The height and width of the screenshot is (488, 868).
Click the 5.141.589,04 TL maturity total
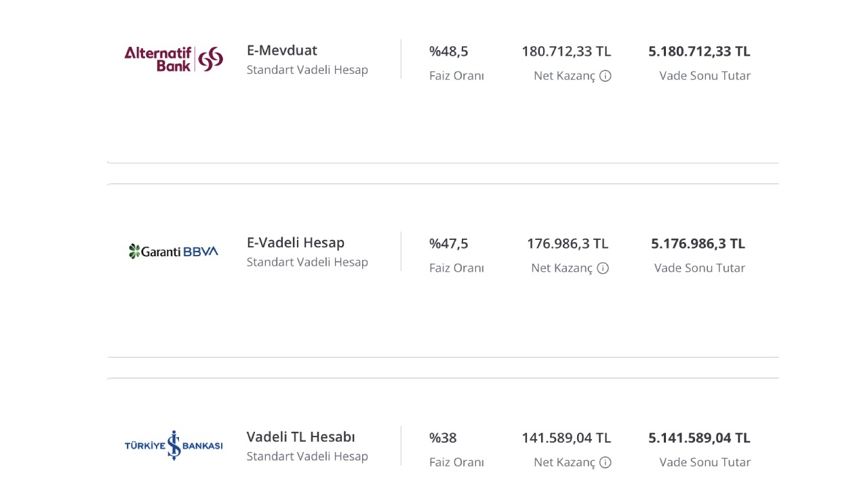[x=699, y=438]
